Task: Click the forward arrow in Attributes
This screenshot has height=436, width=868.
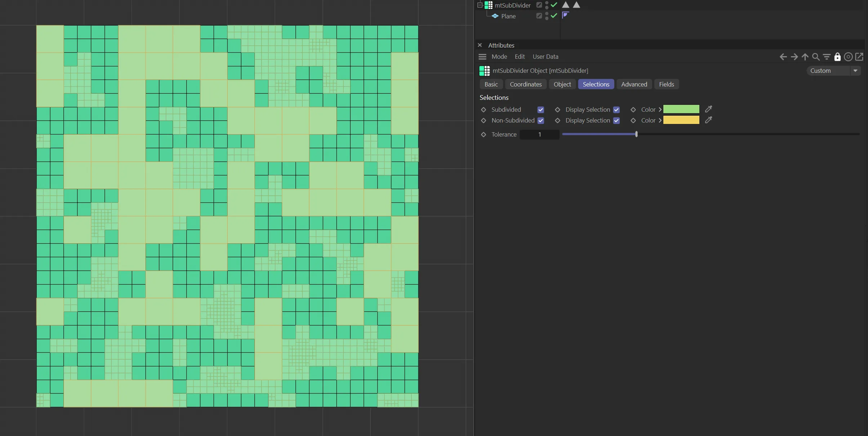Action: 794,57
